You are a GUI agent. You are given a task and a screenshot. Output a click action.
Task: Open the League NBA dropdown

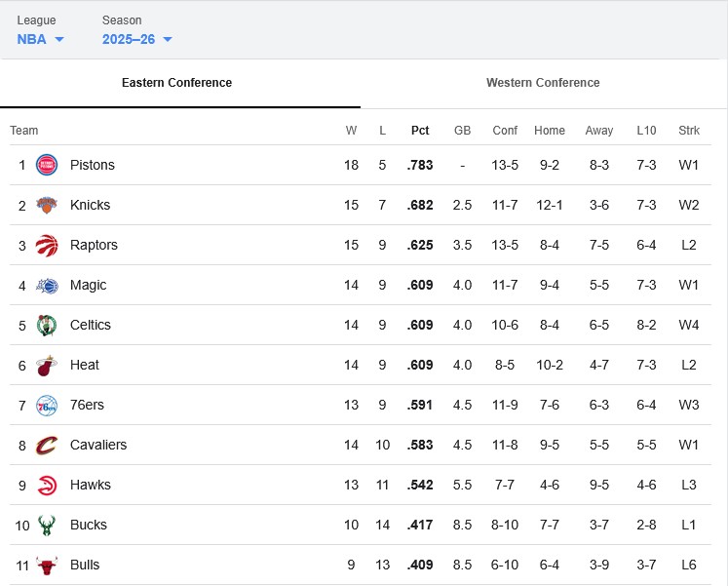pyautogui.click(x=40, y=39)
